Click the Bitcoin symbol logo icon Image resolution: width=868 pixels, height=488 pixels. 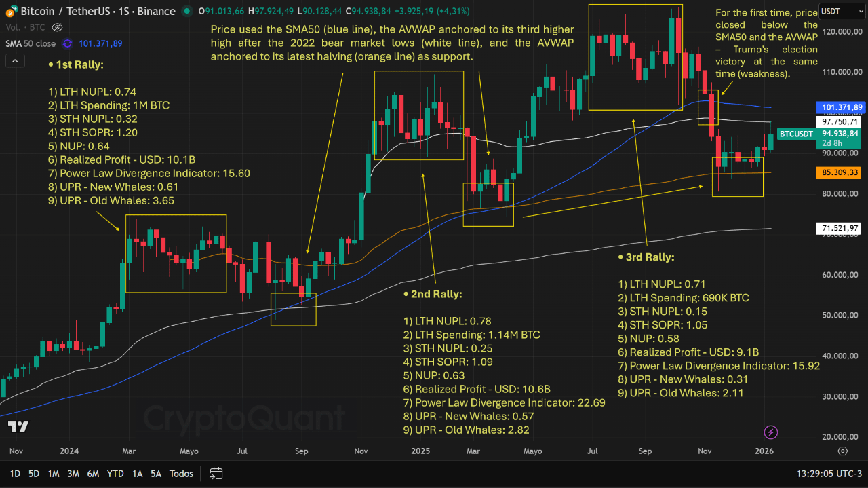coord(10,11)
